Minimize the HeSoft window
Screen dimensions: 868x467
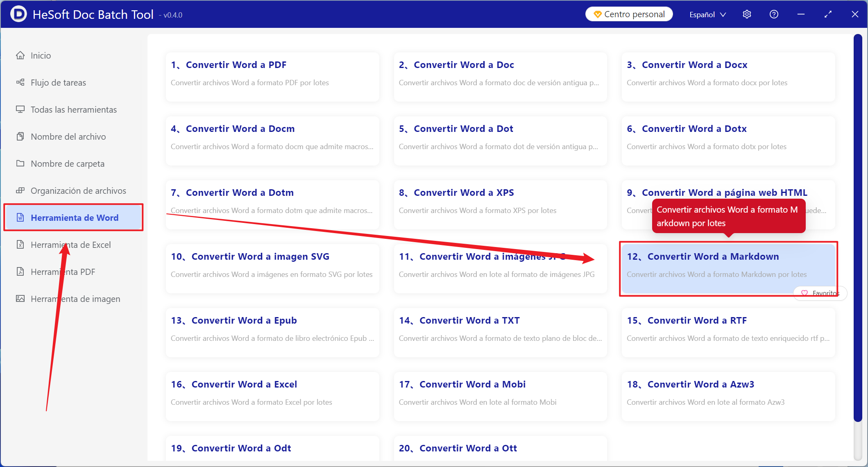[801, 14]
